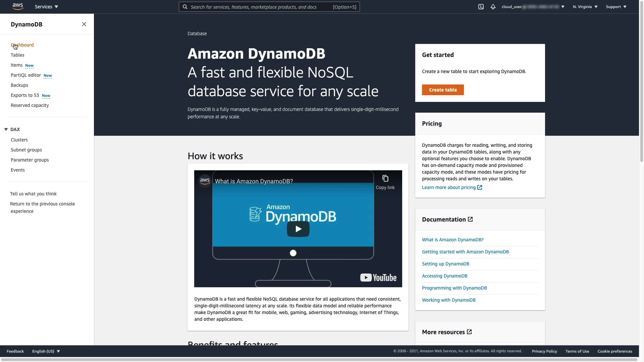Collapse the DAX section
Screen dimensions: 644x362
6,129
